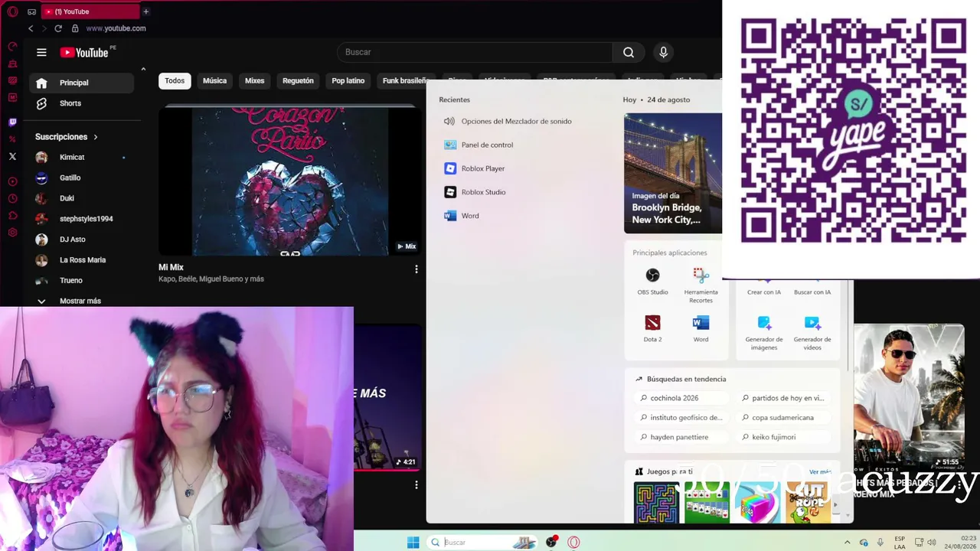Expand Suscripciones section

pos(67,137)
